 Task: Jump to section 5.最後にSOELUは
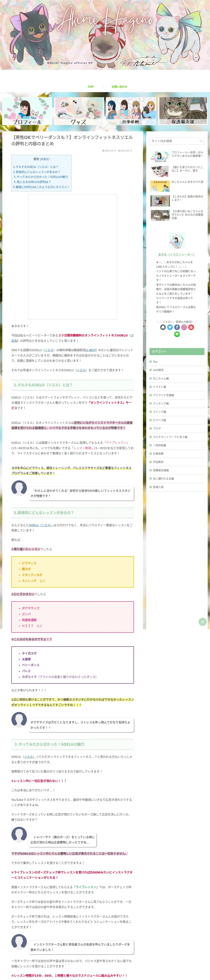41,187
